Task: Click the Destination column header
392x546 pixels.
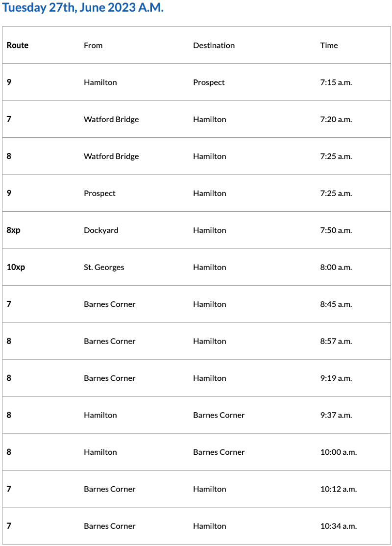Action: 214,45
